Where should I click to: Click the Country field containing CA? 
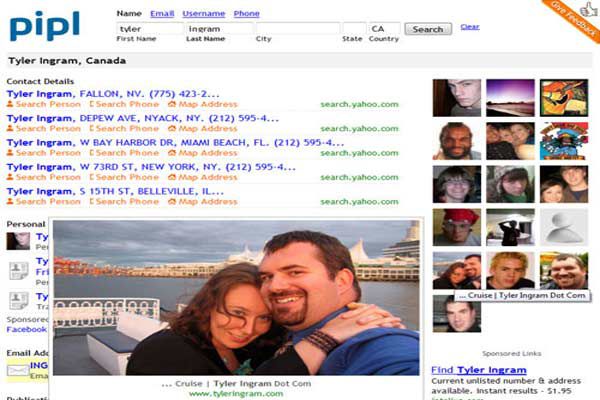point(383,29)
